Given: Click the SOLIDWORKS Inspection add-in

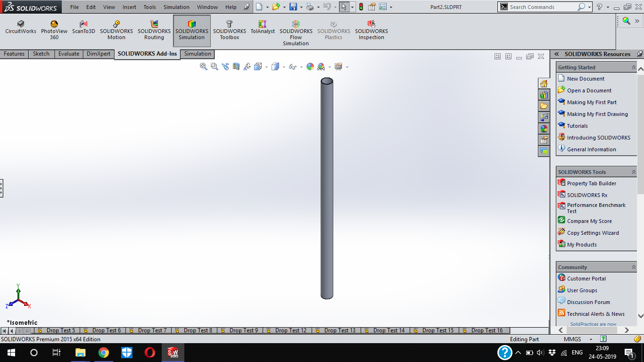Looking at the screenshot, I should pos(372,30).
